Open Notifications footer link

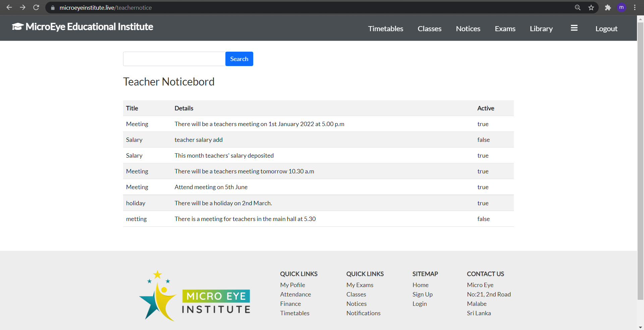pyautogui.click(x=363, y=313)
